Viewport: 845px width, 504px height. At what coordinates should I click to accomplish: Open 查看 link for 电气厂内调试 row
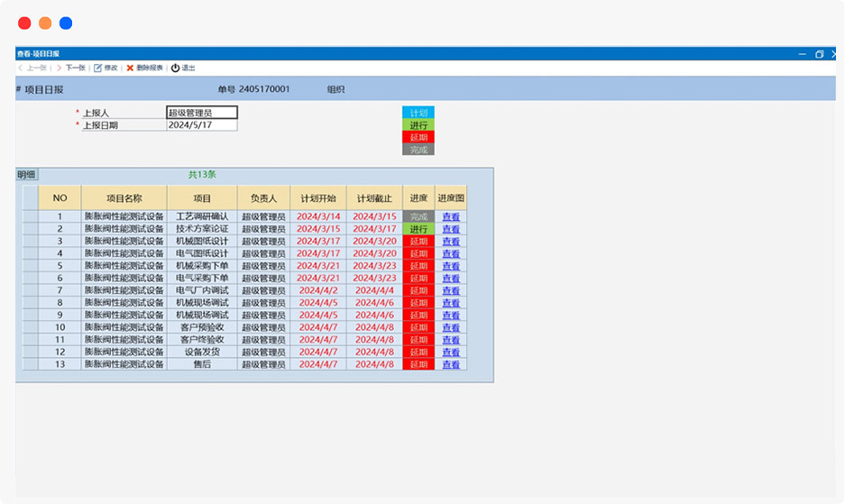tap(451, 290)
